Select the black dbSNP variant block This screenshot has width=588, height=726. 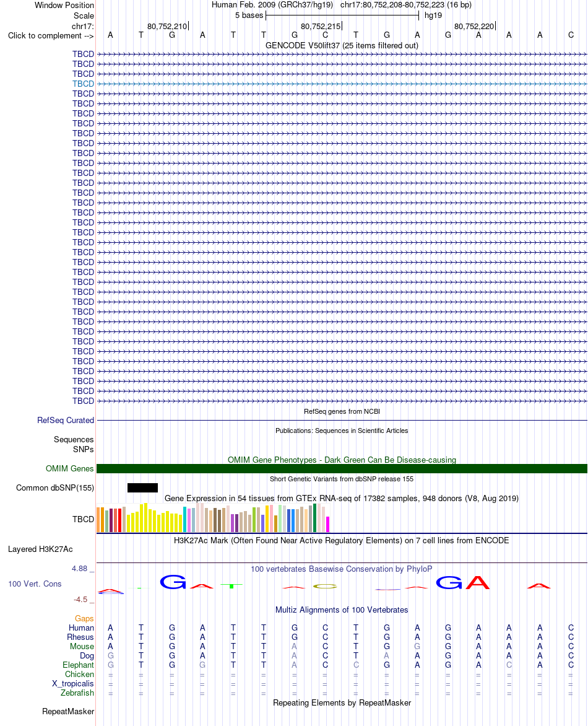[142, 488]
